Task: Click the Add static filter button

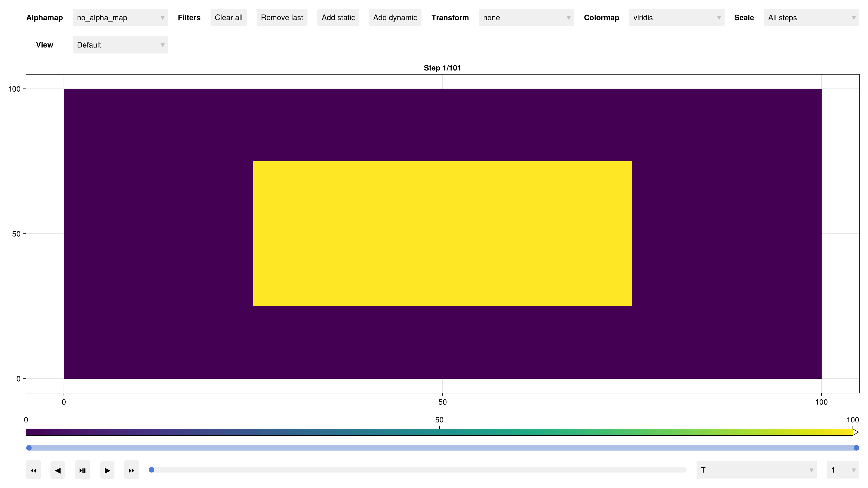Action: click(338, 18)
